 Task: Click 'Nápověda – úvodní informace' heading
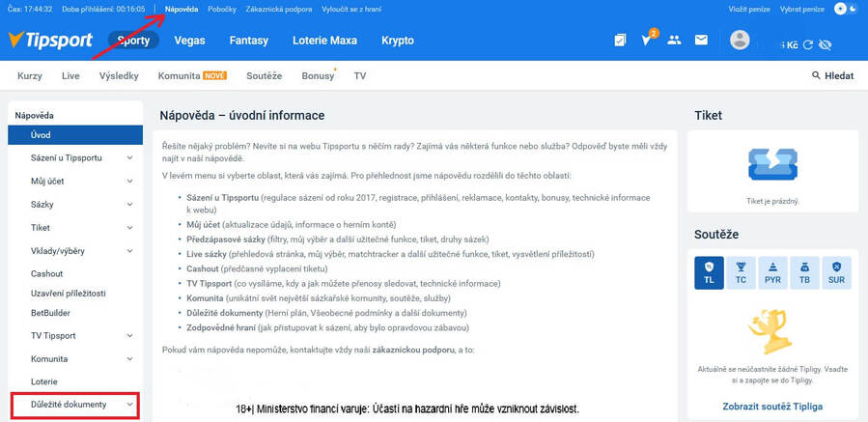point(242,115)
